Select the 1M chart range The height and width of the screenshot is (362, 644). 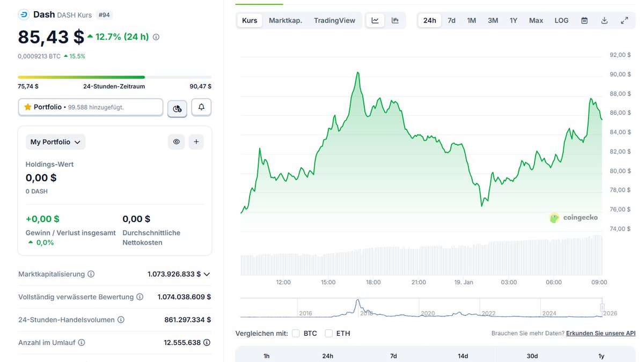pyautogui.click(x=471, y=20)
